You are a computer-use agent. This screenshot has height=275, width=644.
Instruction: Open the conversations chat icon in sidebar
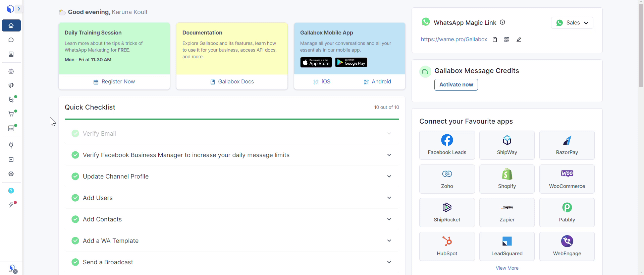coord(11,40)
